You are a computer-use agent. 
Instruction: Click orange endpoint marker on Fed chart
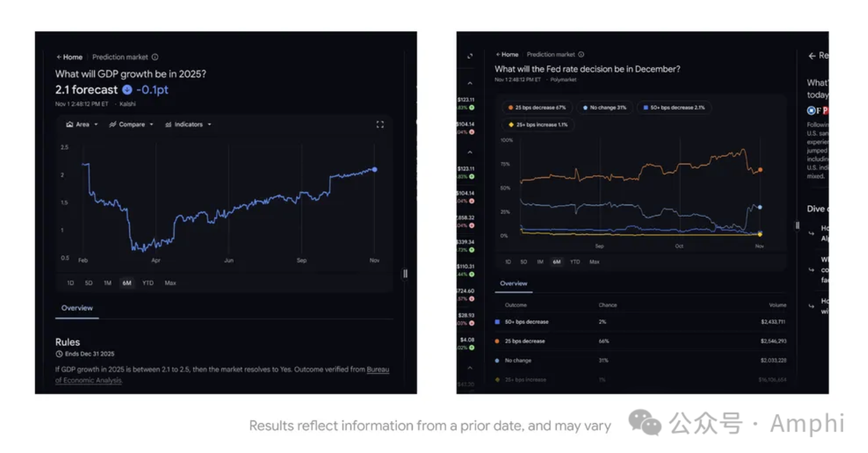760,170
